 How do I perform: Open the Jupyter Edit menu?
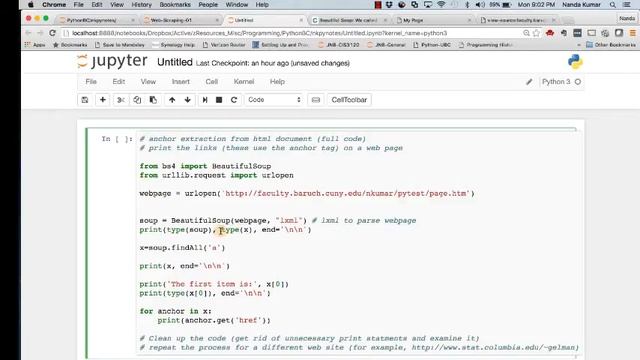[119, 82]
